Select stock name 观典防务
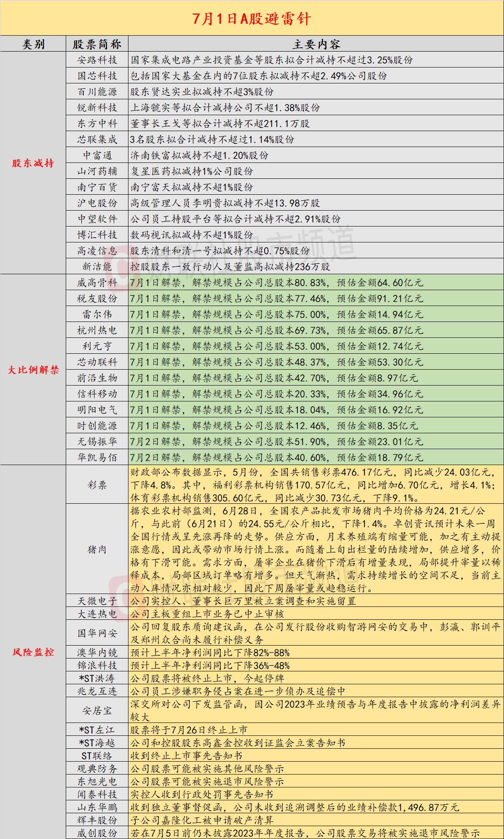 97,769
